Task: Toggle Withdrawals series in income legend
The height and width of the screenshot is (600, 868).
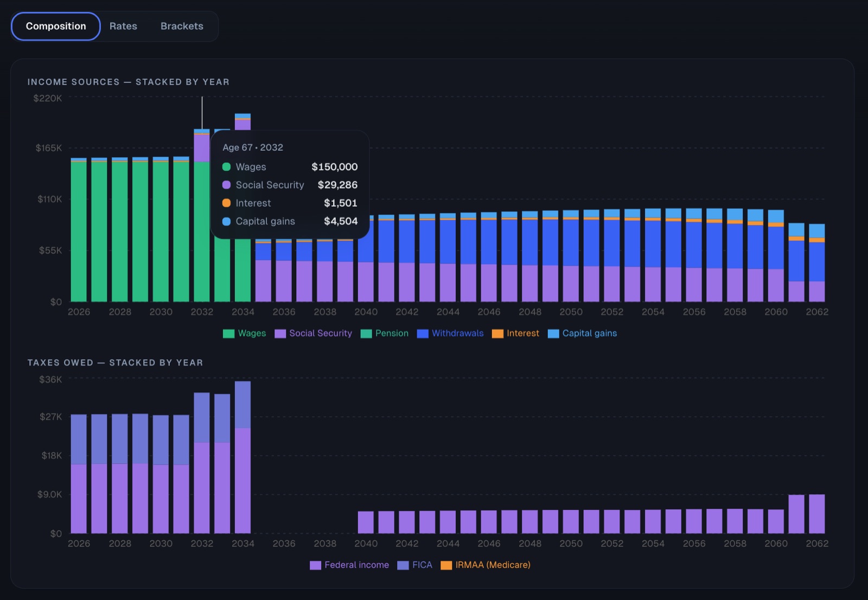Action: click(450, 333)
